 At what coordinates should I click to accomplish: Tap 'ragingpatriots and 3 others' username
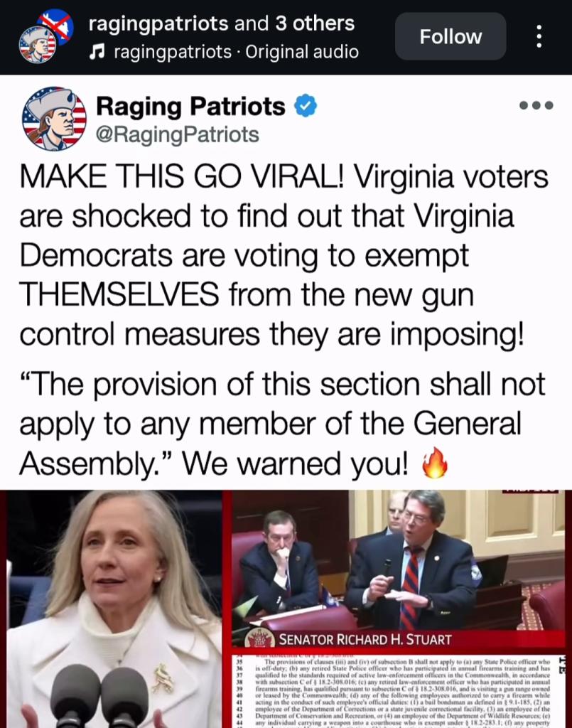(x=221, y=23)
